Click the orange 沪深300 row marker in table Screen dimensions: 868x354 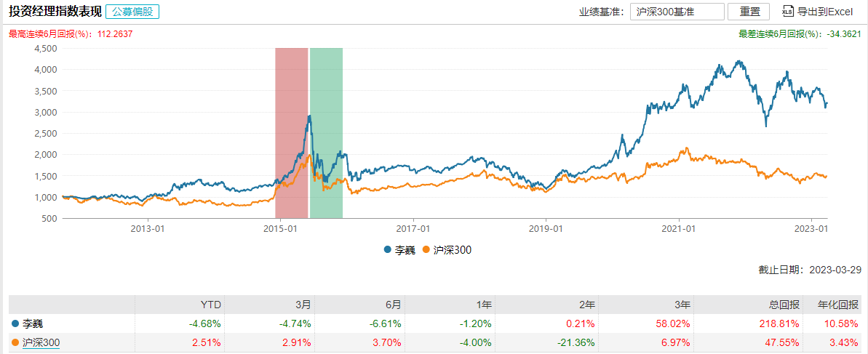point(15,343)
